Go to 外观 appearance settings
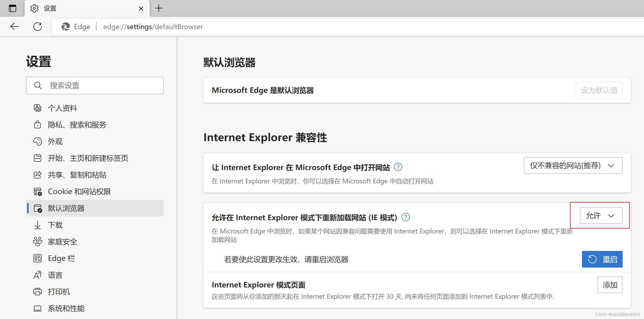Viewport: 644px width, 319px height. click(55, 141)
